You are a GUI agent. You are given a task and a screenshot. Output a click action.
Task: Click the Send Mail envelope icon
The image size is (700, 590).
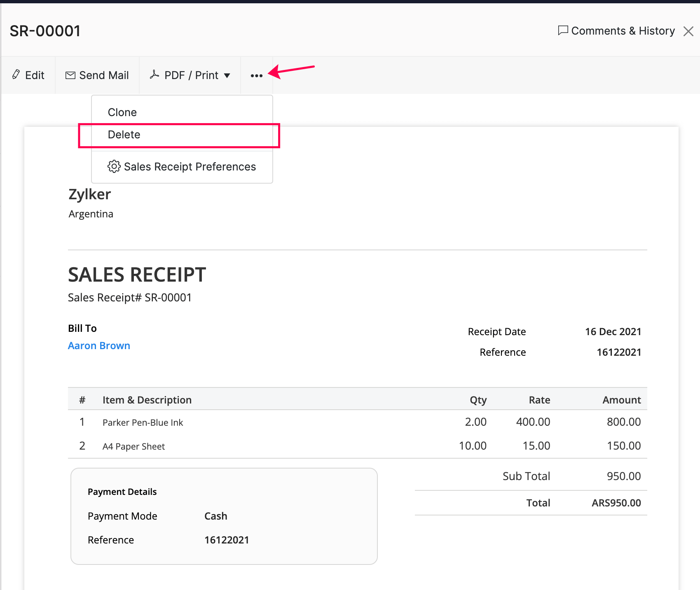point(70,75)
